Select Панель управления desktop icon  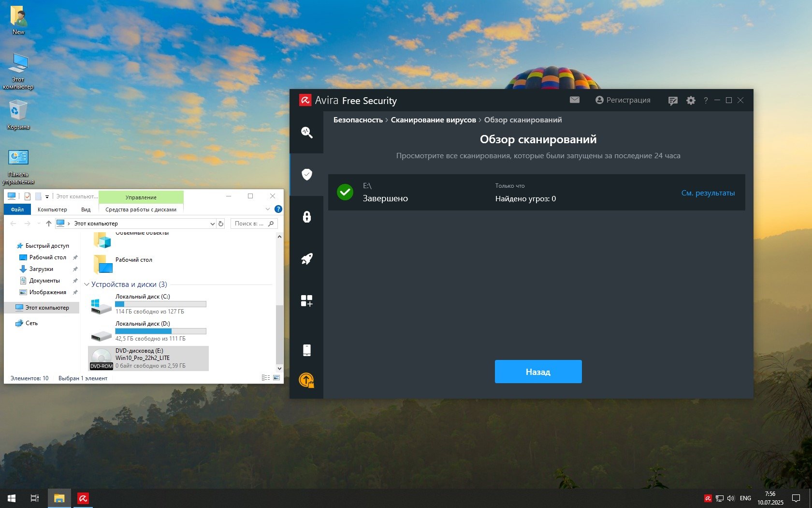[x=18, y=166]
